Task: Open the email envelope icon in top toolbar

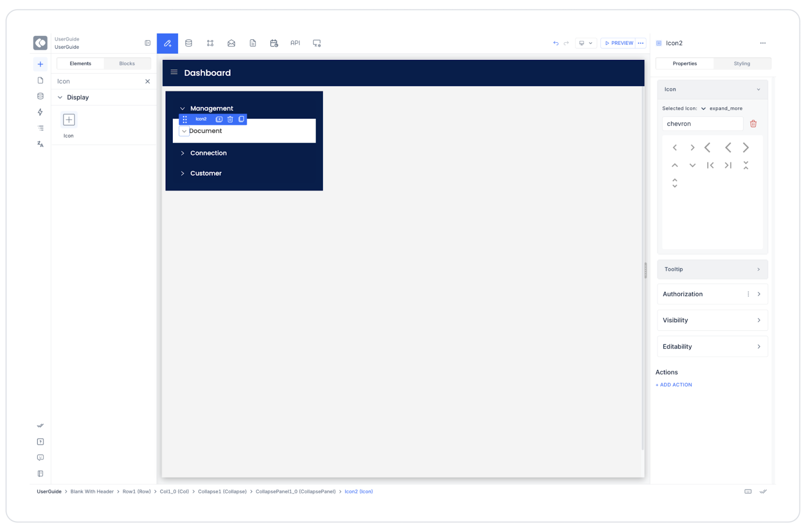Action: pos(231,43)
